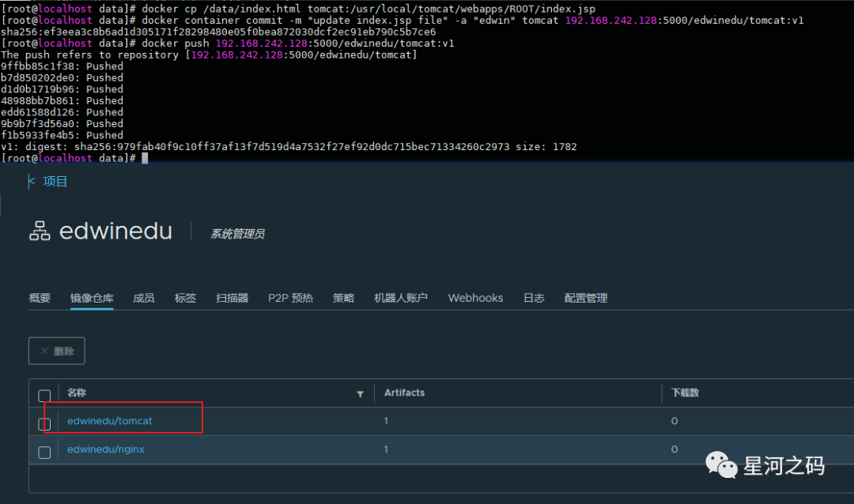The width and height of the screenshot is (854, 504).
Task: Click the docker push command line in terminal
Action: coord(228,43)
